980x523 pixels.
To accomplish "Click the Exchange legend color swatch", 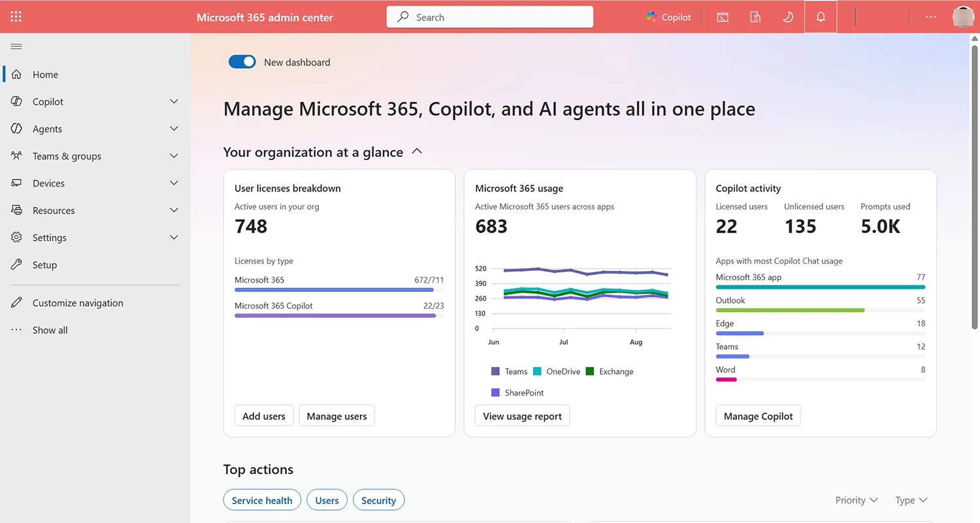I will click(589, 372).
